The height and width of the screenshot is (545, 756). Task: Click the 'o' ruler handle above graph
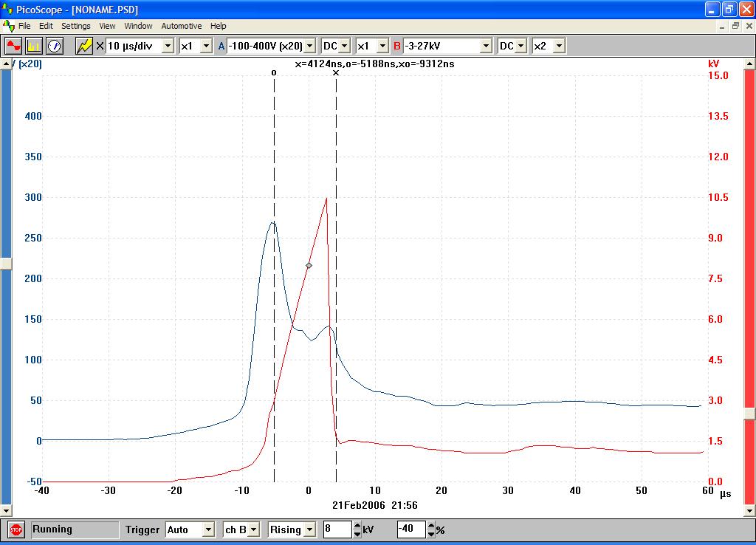[274, 72]
